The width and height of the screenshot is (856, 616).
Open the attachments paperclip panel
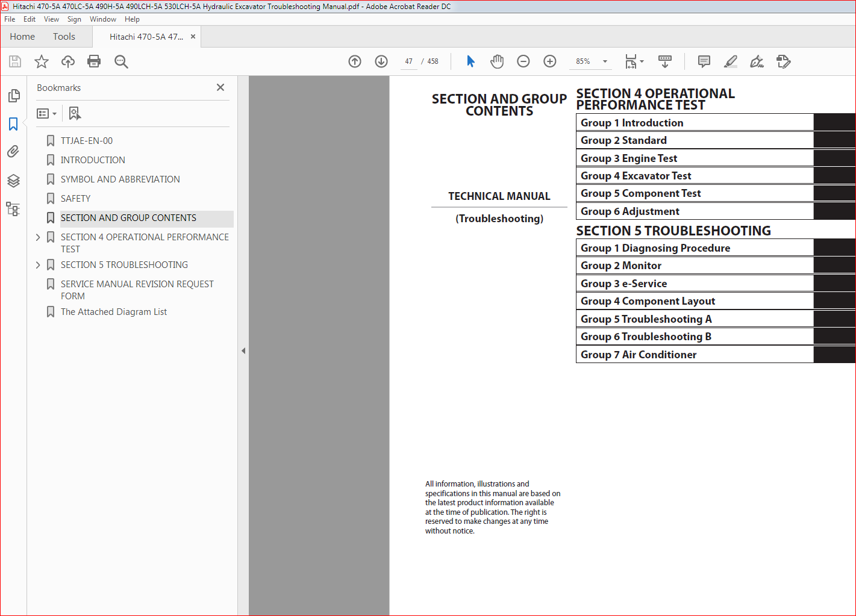point(13,152)
